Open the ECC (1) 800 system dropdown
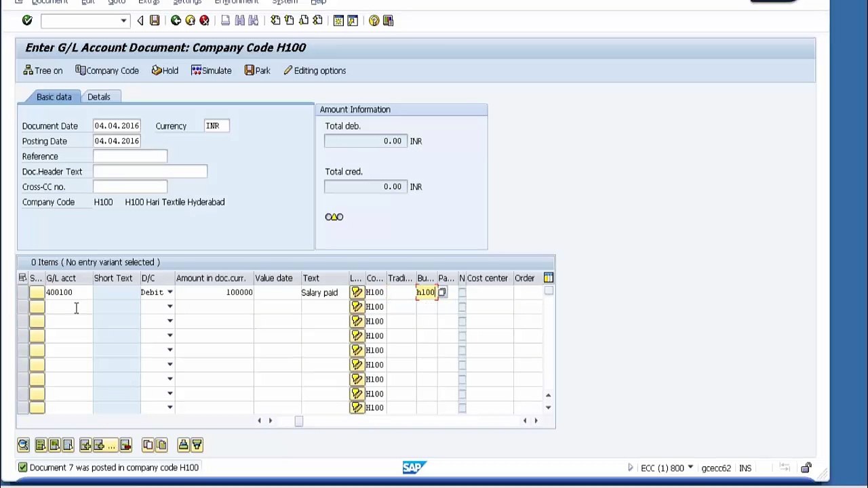 click(690, 468)
